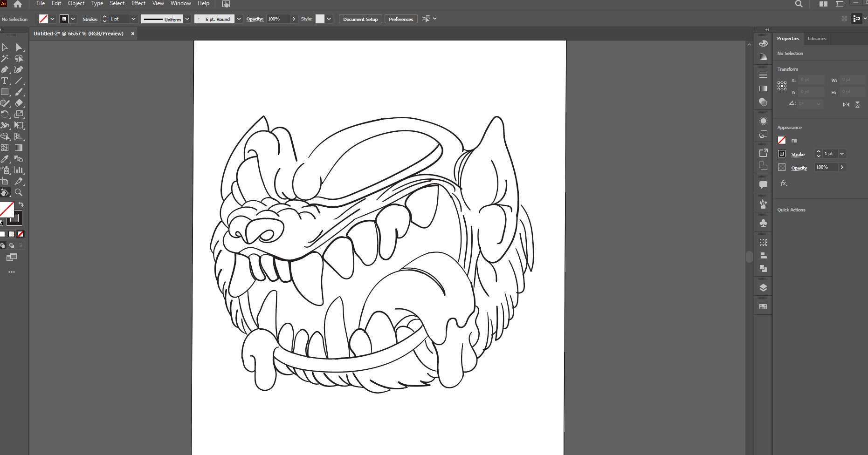Select the Artboard tool

pyautogui.click(x=5, y=182)
